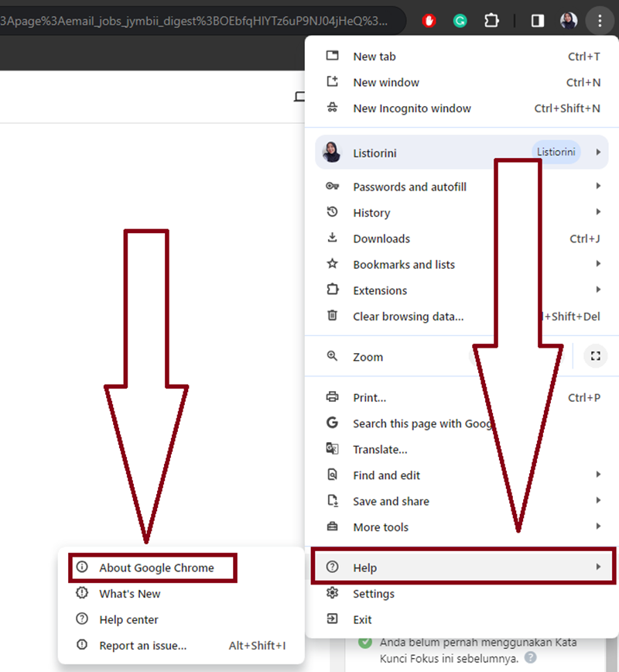Image resolution: width=619 pixels, height=672 pixels.
Task: Choose Print... menu entry
Action: point(463,397)
